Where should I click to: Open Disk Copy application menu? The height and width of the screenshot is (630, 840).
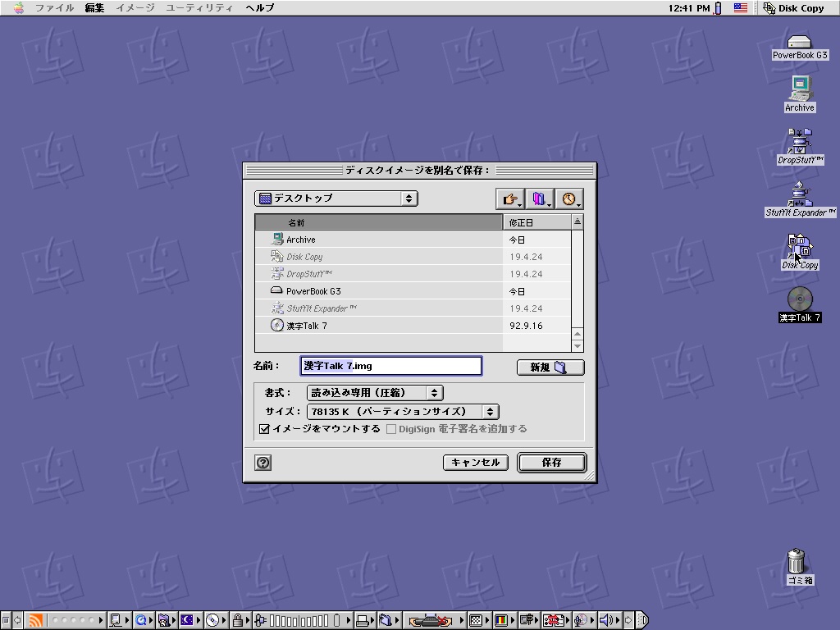794,7
